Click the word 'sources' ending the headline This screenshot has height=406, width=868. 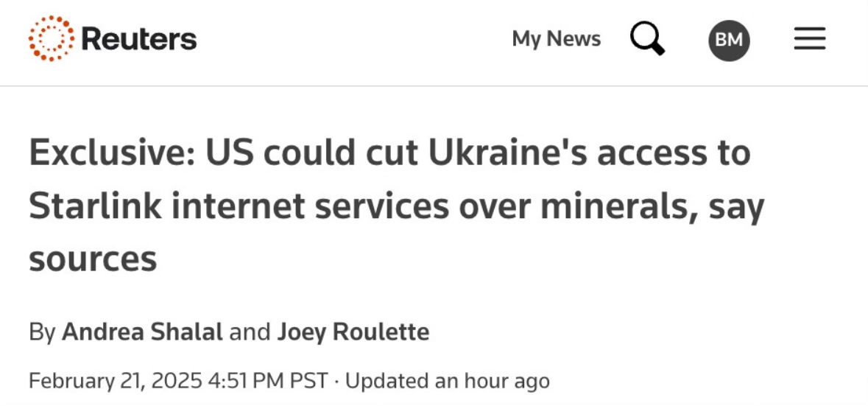pos(93,259)
